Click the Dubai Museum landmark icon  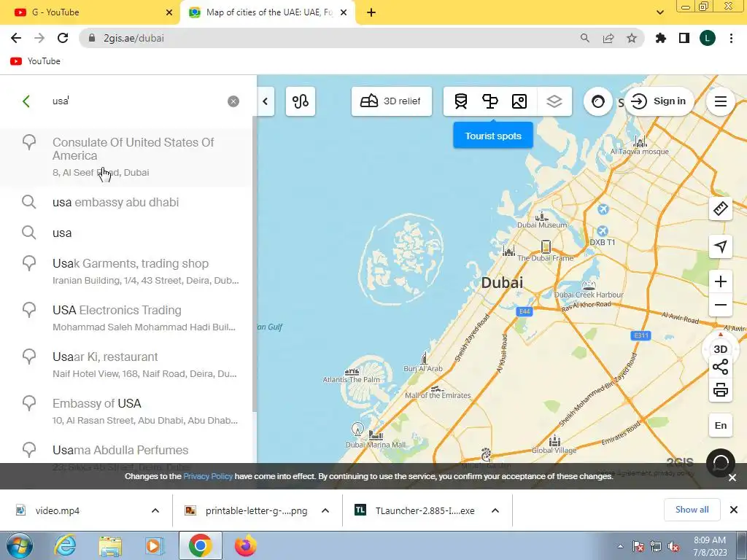541,217
